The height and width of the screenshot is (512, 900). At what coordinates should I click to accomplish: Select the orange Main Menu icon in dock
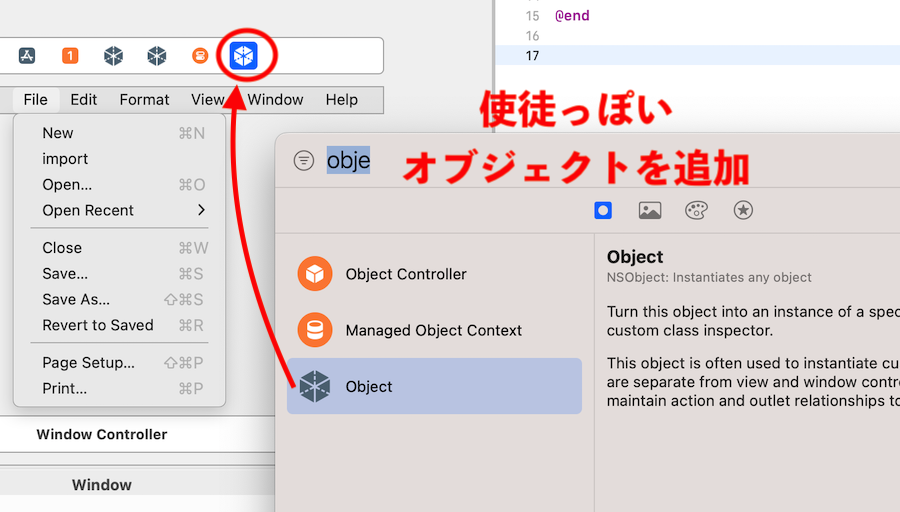[x=200, y=56]
